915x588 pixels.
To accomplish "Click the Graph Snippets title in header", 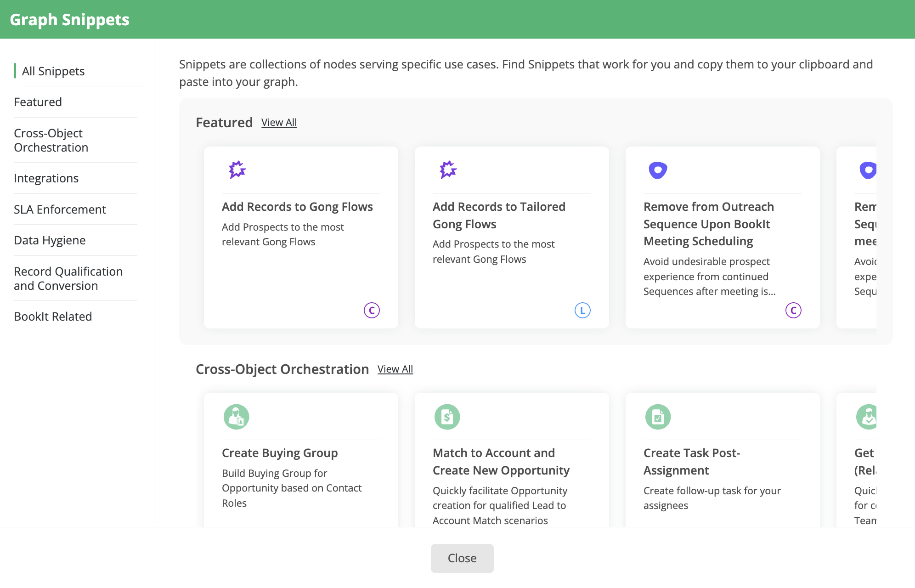I will [x=69, y=19].
